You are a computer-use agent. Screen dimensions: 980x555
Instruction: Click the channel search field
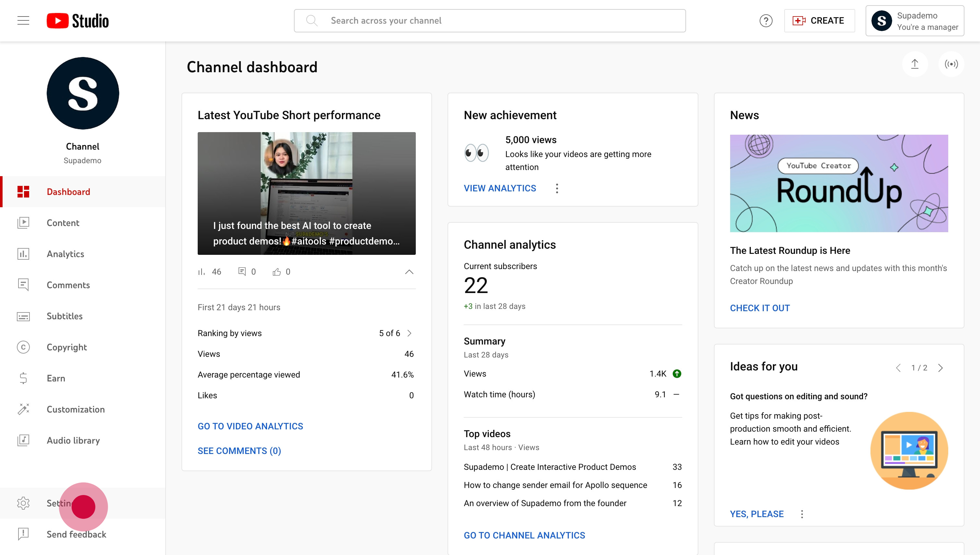pyautogui.click(x=490, y=21)
